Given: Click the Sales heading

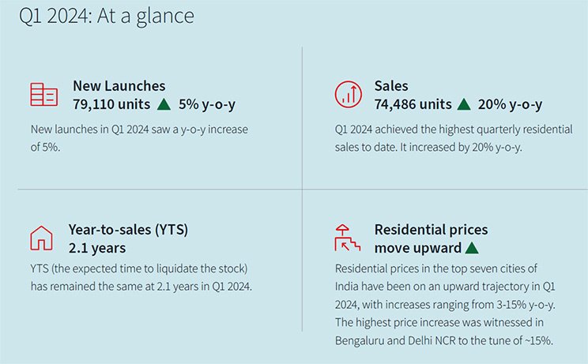Looking at the screenshot, I should [x=391, y=86].
